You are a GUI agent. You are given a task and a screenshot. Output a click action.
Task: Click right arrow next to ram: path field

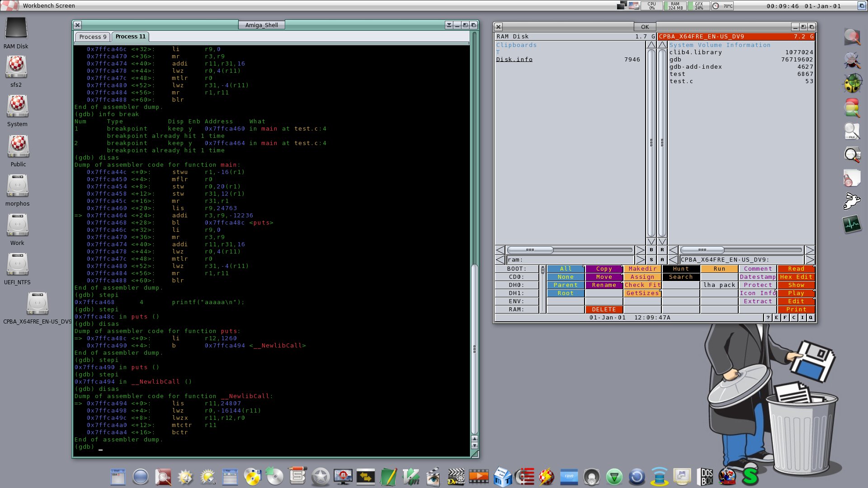click(x=641, y=260)
